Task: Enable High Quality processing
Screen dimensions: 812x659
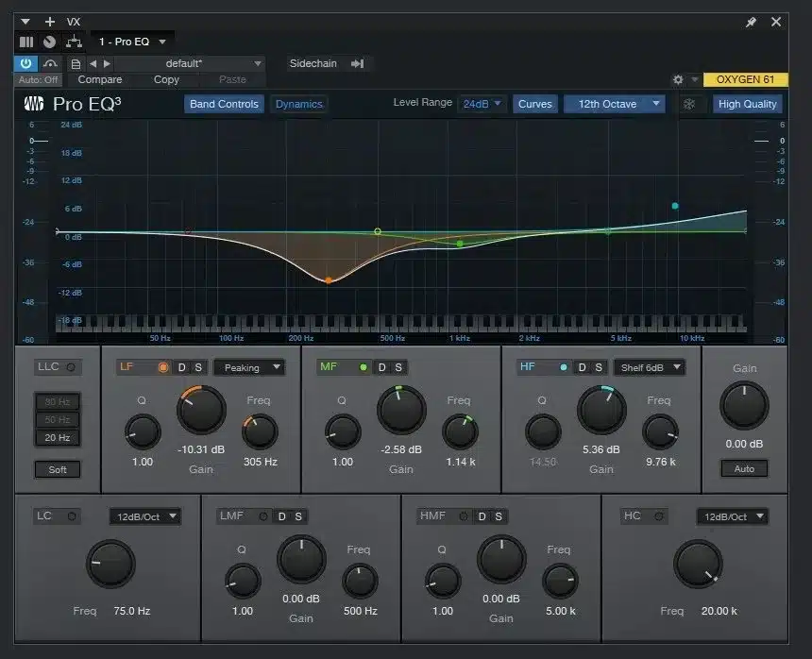Action: (748, 104)
